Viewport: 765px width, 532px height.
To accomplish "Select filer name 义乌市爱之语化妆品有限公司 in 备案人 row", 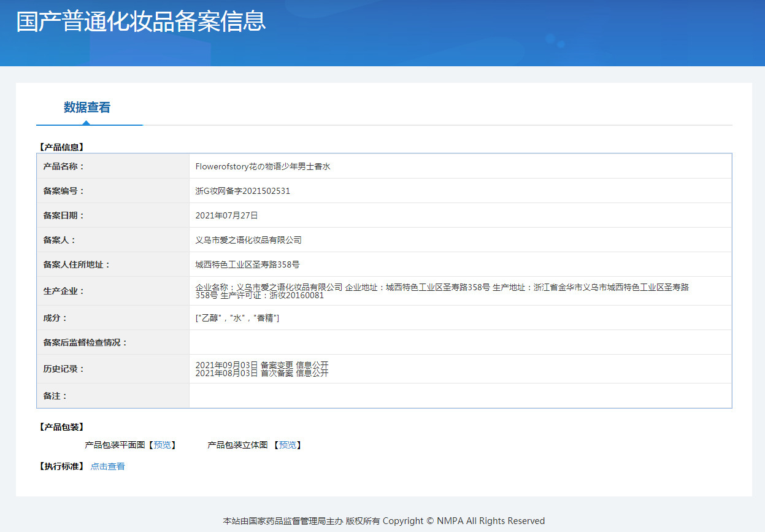I will (248, 240).
